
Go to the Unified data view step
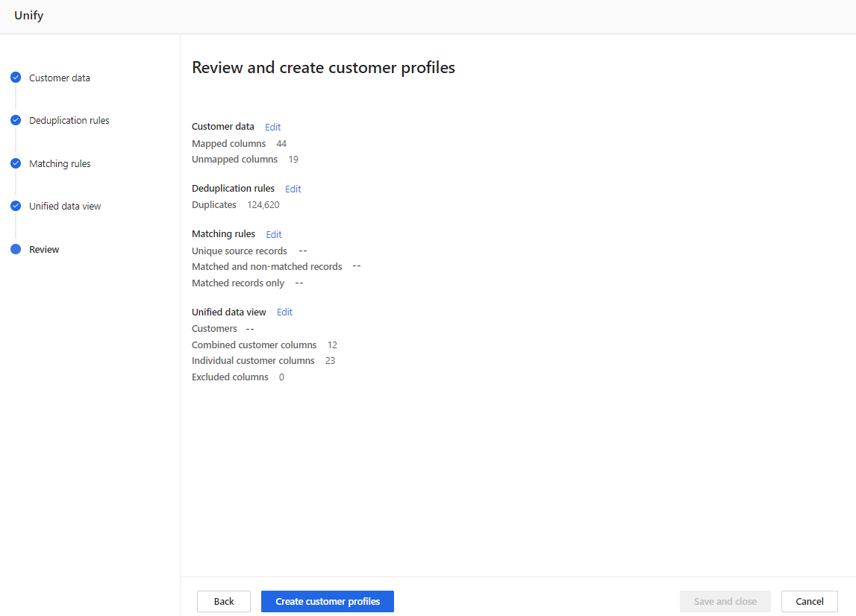pyautogui.click(x=65, y=206)
